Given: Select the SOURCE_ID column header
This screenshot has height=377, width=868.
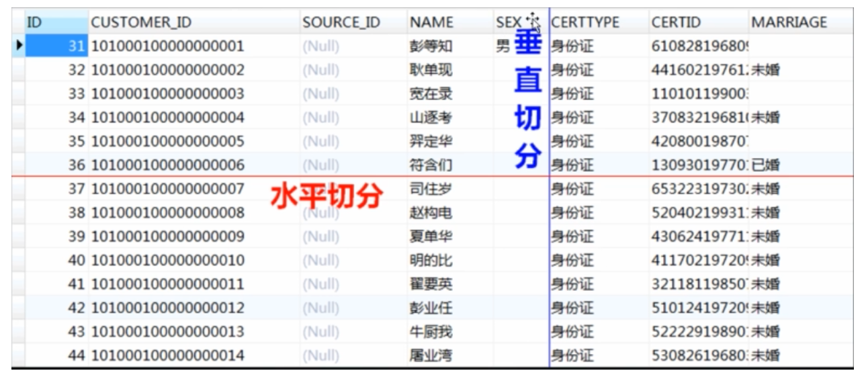Looking at the screenshot, I should pos(353,22).
